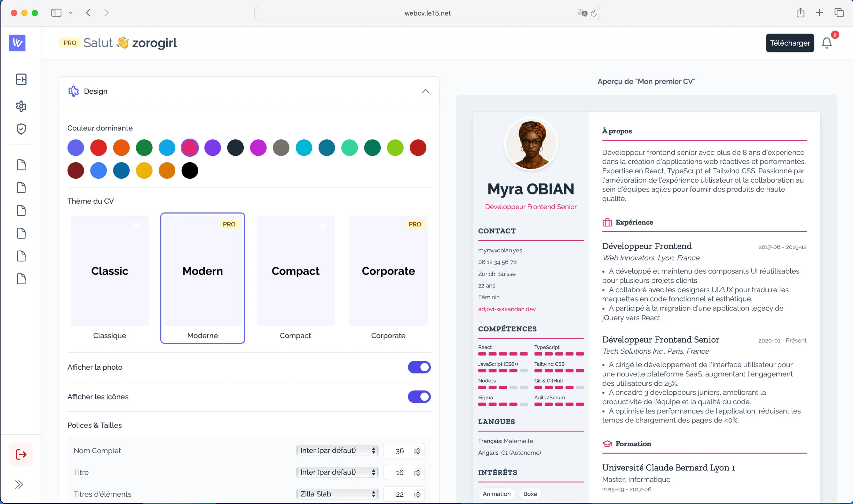Image resolution: width=853 pixels, height=504 pixels.
Task: Click the shield security icon in the sidebar
Action: (x=21, y=129)
